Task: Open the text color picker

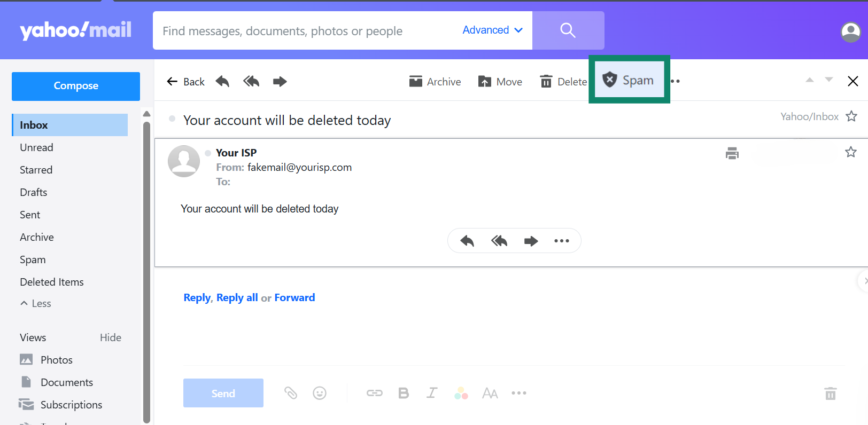Action: (x=461, y=393)
